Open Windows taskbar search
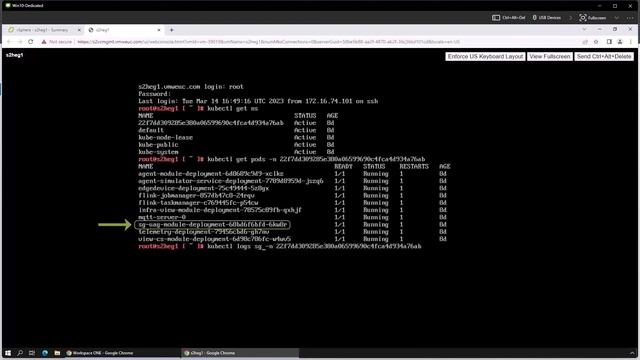The height and width of the screenshot is (360, 640). pyautogui.click(x=20, y=353)
